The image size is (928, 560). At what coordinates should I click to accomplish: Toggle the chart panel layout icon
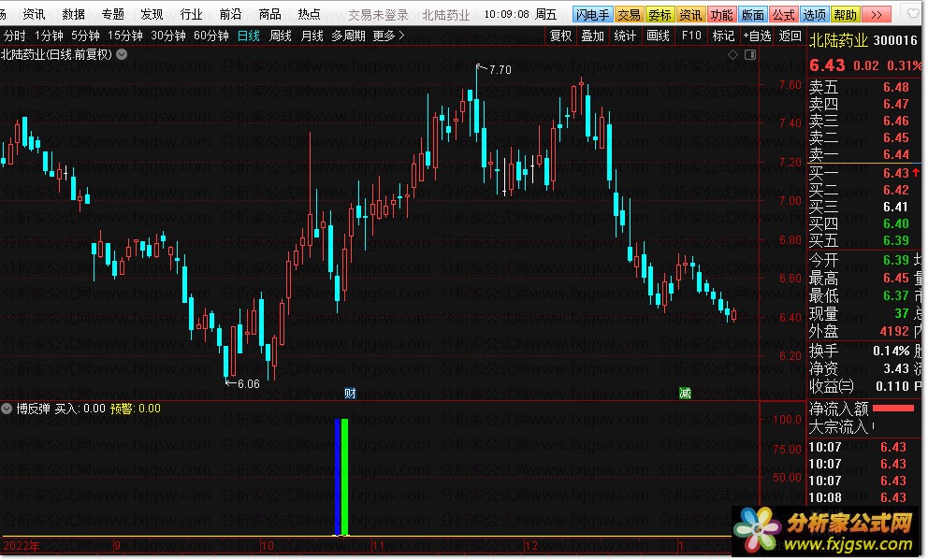pos(750,55)
